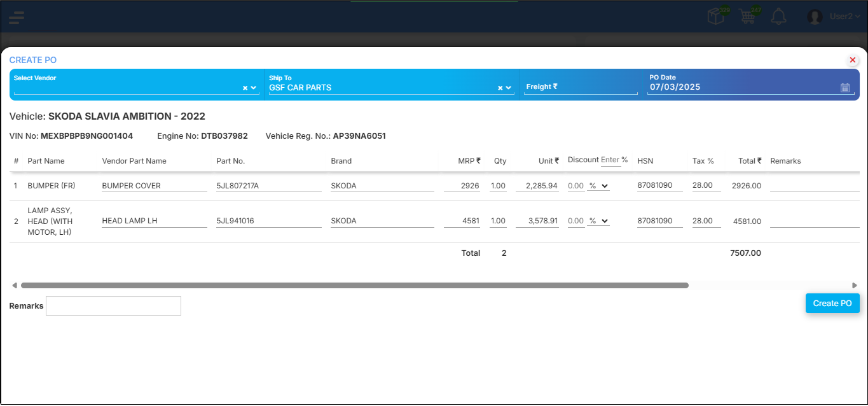Edit HSN code for BUMPER (FR) row
Viewport: 868px width, 406px height.
click(x=660, y=186)
